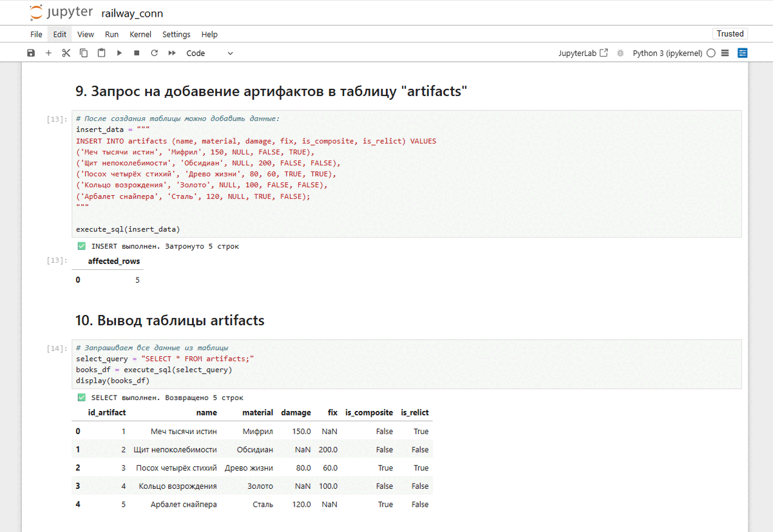Interrupt the kernel with the stop icon
The height and width of the screenshot is (532, 773).
tap(137, 53)
